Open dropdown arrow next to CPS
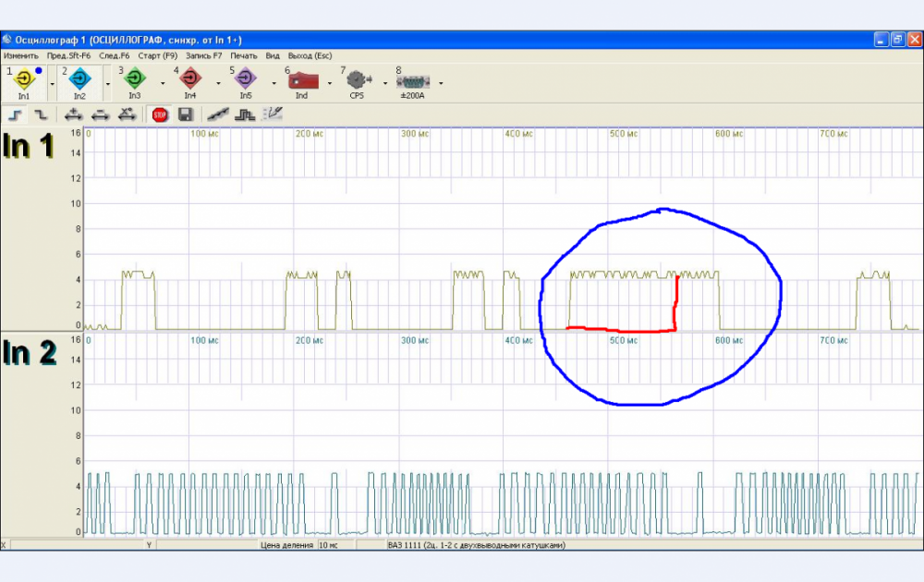This screenshot has width=924, height=582. coord(384,83)
